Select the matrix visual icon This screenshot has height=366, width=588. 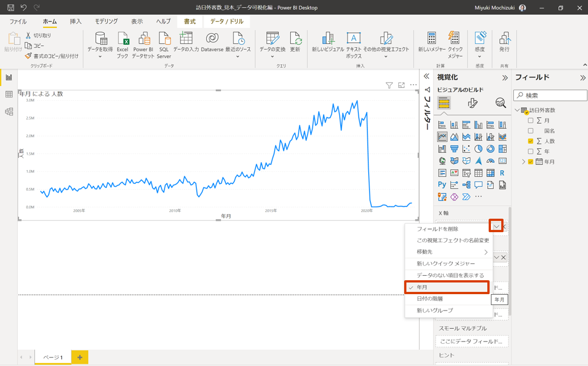[x=490, y=173]
